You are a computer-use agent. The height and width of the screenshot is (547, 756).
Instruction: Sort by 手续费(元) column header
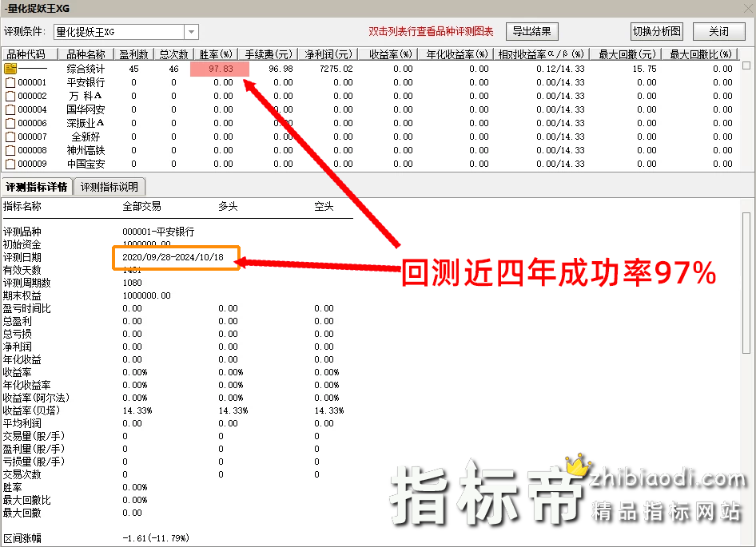[268, 54]
